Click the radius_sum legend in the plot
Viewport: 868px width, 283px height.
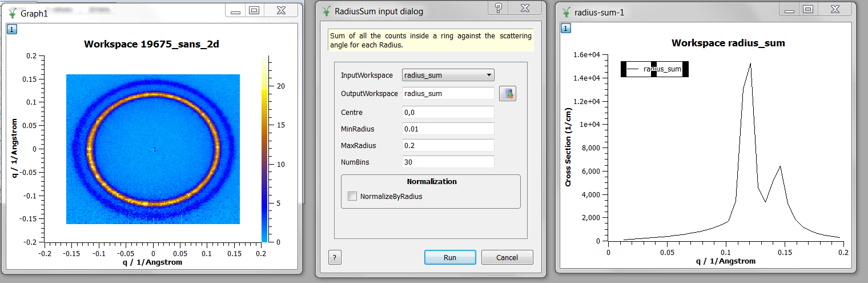[654, 69]
